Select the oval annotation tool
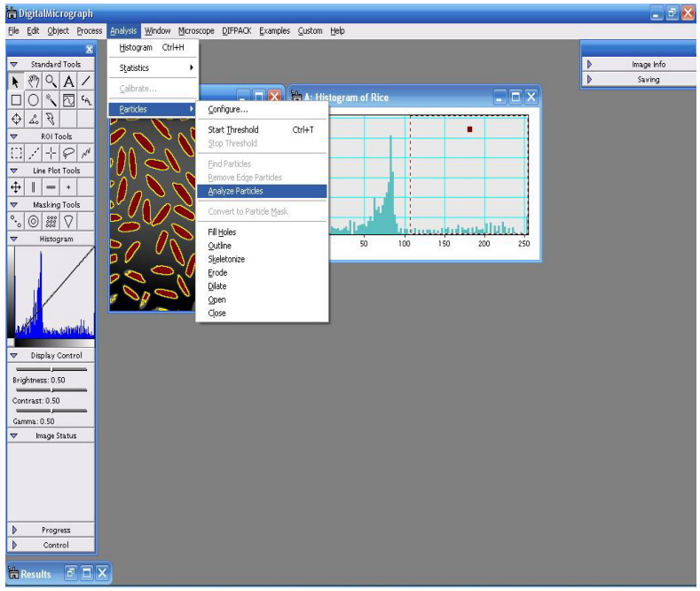 pos(33,99)
